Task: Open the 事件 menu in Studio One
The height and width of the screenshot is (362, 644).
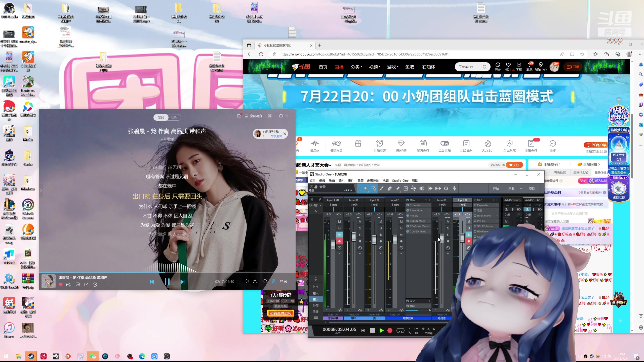Action: pos(351,180)
